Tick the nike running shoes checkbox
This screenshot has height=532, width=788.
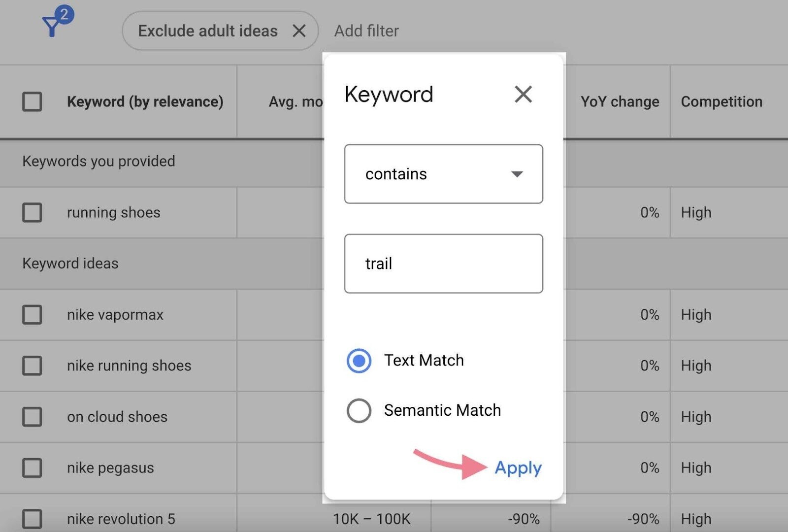[32, 366]
